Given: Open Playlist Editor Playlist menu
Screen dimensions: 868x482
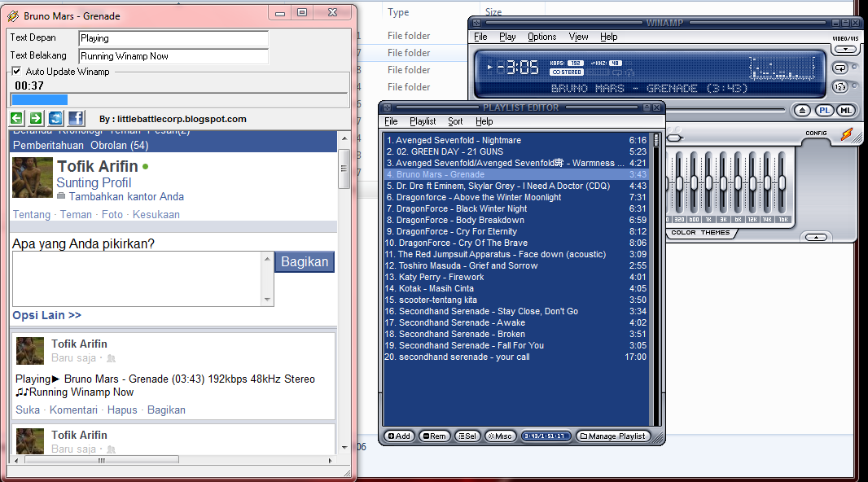Looking at the screenshot, I should point(423,121).
